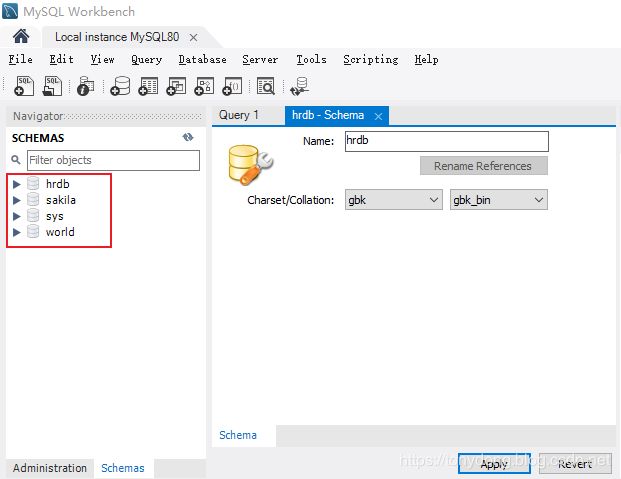Viewport: 621px width, 479px height.
Task: Close the hrdb - Schema tab
Action: pyautogui.click(x=378, y=116)
